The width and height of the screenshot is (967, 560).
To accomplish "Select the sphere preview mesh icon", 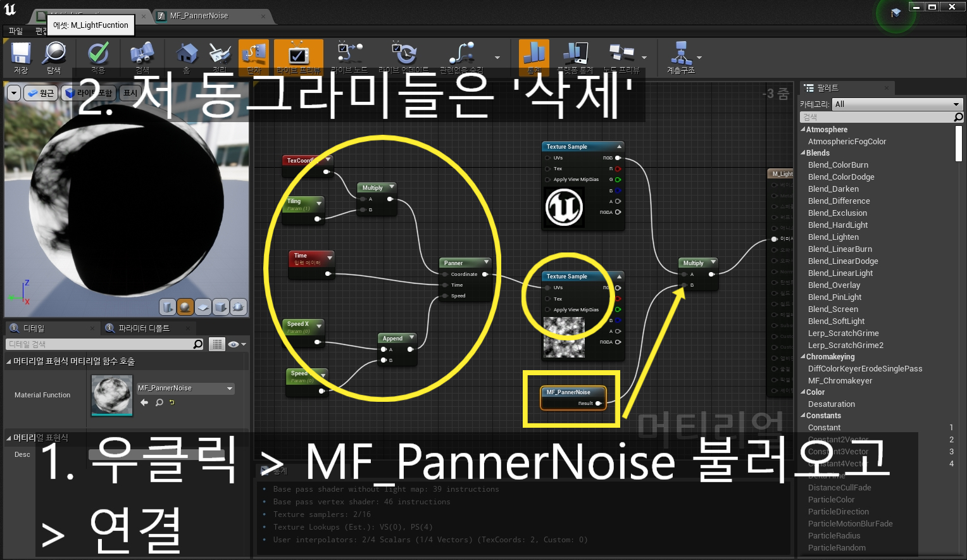I will [185, 307].
